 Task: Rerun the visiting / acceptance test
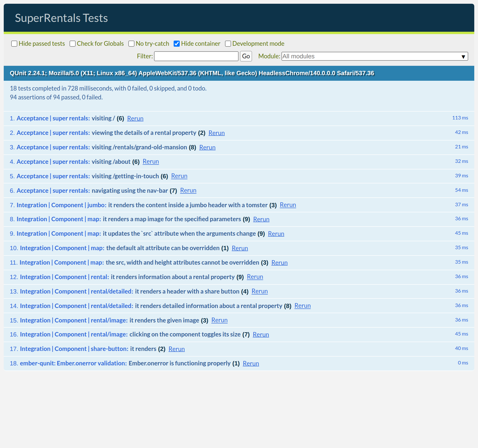coord(135,119)
